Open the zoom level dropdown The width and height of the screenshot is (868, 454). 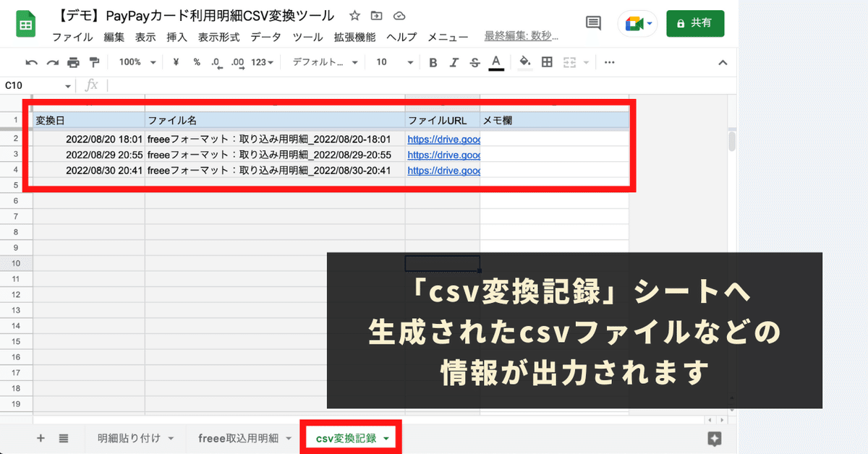136,62
